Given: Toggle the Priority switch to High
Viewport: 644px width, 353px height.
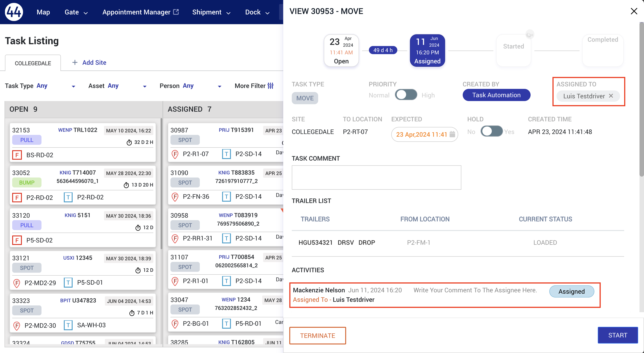Looking at the screenshot, I should click(406, 95).
